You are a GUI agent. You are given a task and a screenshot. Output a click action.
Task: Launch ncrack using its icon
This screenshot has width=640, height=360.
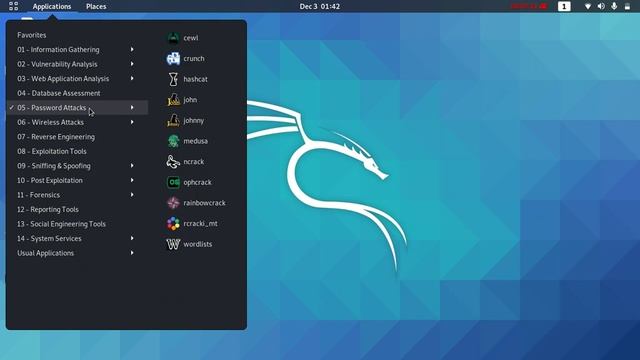[173, 162]
